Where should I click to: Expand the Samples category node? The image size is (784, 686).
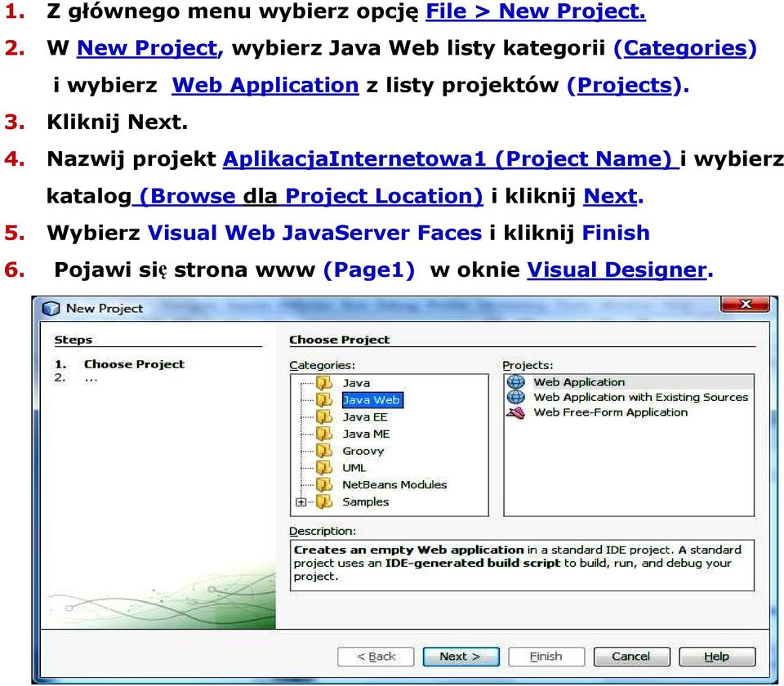[x=301, y=502]
